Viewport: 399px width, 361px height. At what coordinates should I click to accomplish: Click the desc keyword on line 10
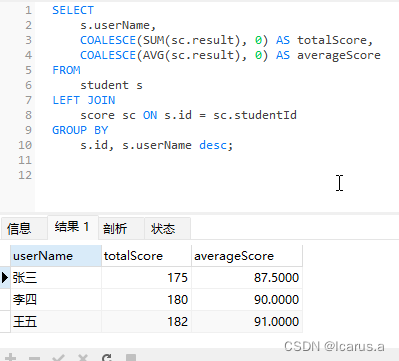(x=213, y=145)
